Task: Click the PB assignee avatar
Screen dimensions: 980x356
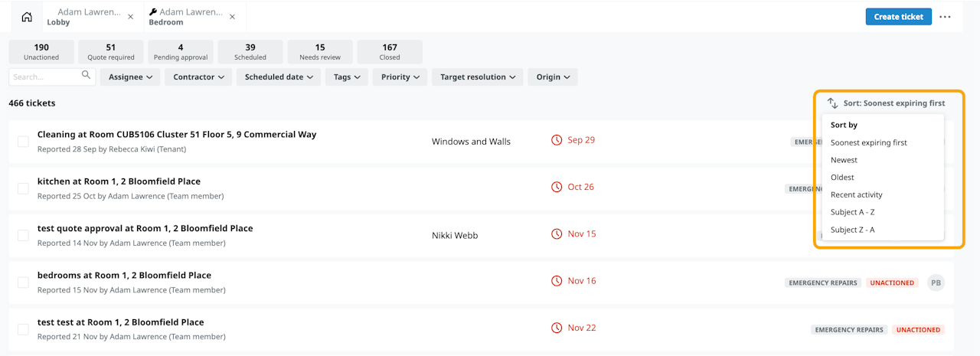Action: point(935,283)
